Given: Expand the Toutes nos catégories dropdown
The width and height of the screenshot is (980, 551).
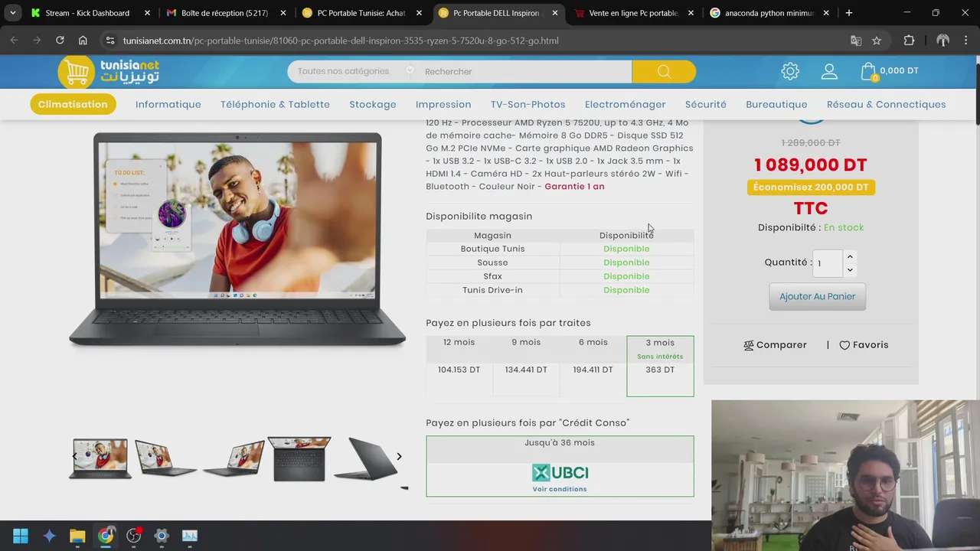Looking at the screenshot, I should click(x=351, y=71).
